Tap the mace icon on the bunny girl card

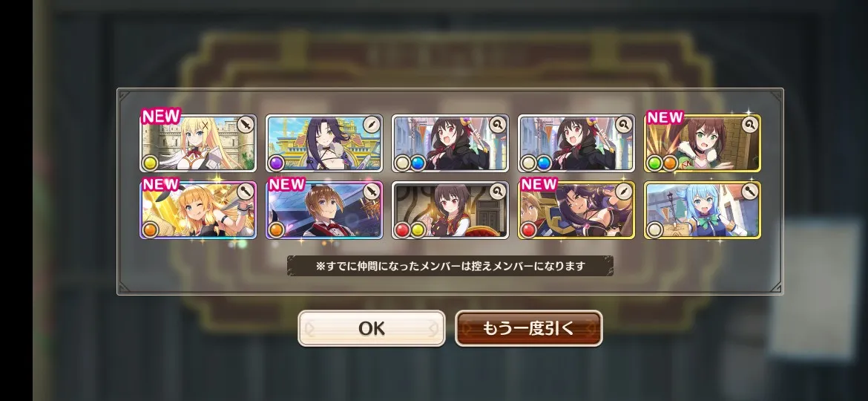coord(246,192)
